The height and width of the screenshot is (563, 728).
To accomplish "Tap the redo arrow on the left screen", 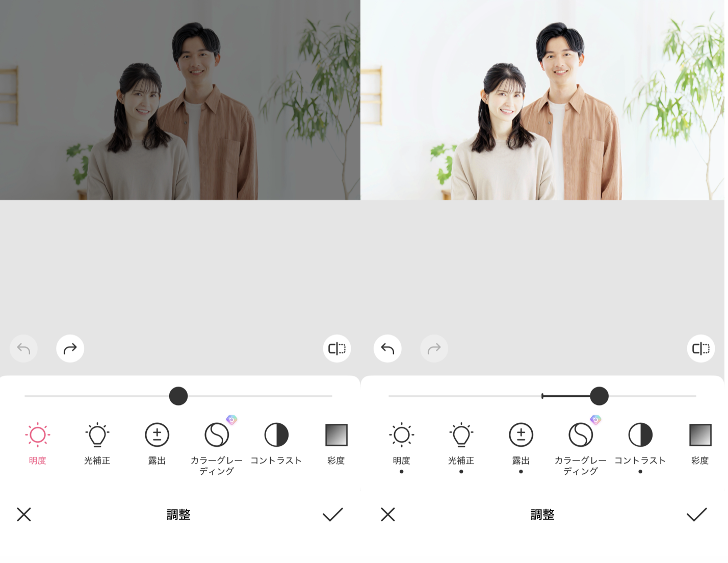I will (70, 348).
